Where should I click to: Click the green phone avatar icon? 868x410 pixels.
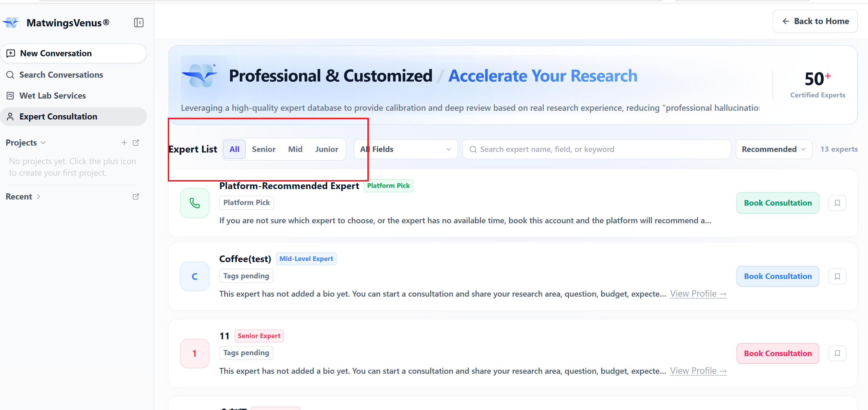pos(194,203)
